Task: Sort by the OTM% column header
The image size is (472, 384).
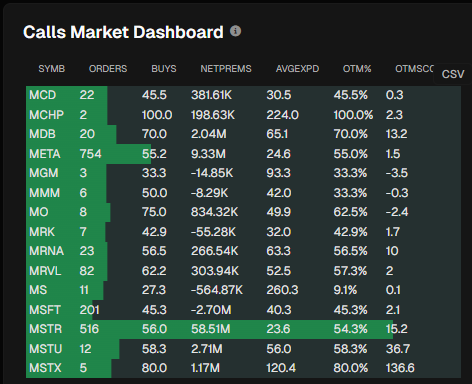Action: coord(357,69)
